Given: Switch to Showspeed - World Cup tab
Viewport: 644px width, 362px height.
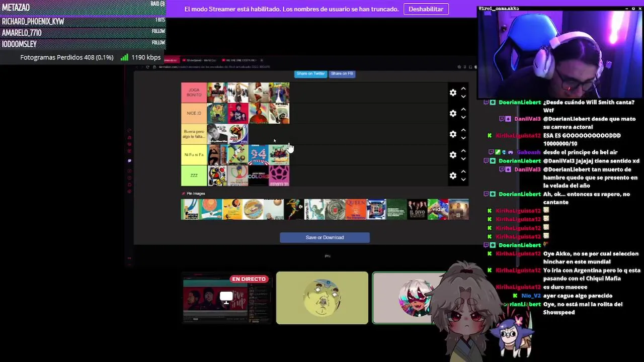Looking at the screenshot, I should pyautogui.click(x=200, y=60).
